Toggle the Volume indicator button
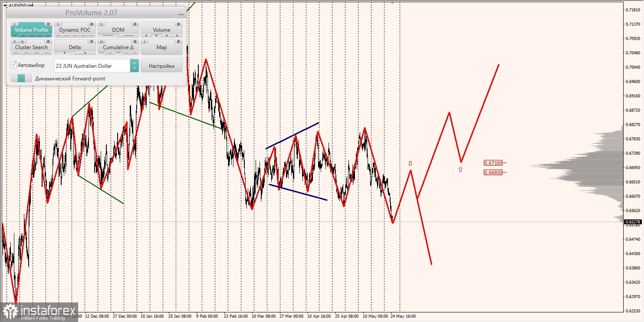 pyautogui.click(x=161, y=30)
